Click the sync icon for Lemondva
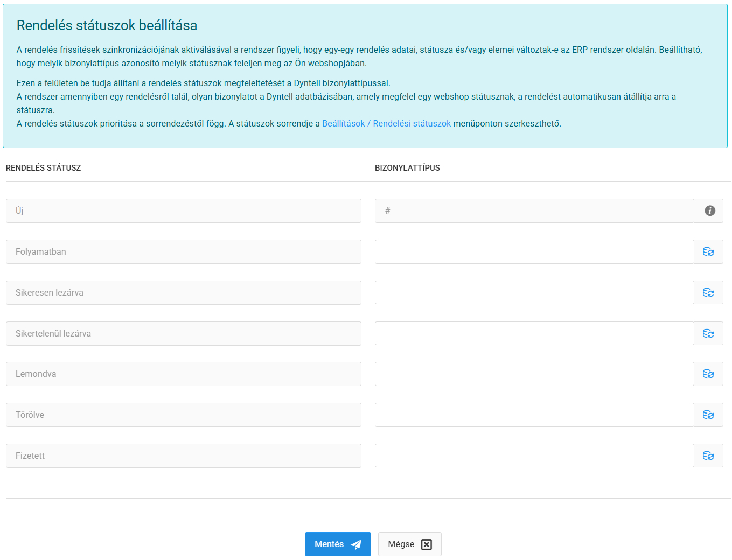This screenshot has height=560, width=732. [x=708, y=374]
